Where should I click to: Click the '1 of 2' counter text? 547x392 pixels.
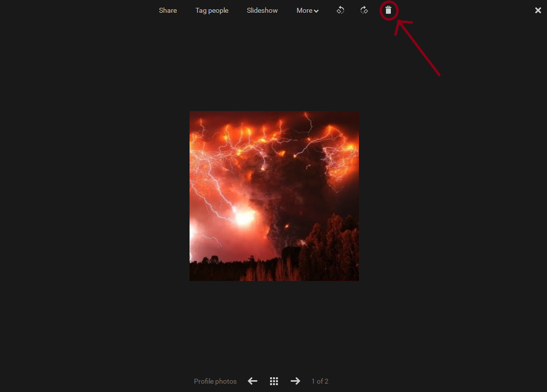(320, 381)
